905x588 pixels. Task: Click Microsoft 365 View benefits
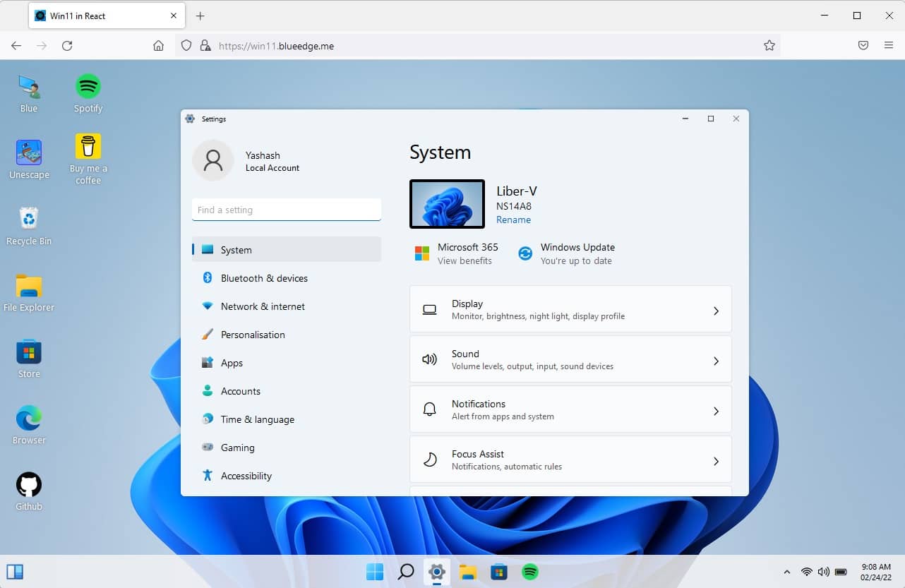(x=465, y=260)
